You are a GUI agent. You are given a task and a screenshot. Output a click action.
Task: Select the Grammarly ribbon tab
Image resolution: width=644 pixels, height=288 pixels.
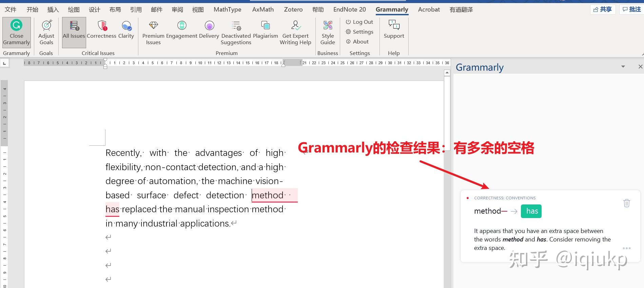[392, 10]
